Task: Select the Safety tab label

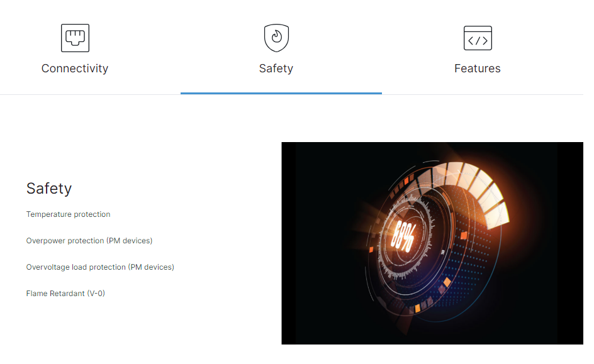Action: (x=276, y=69)
